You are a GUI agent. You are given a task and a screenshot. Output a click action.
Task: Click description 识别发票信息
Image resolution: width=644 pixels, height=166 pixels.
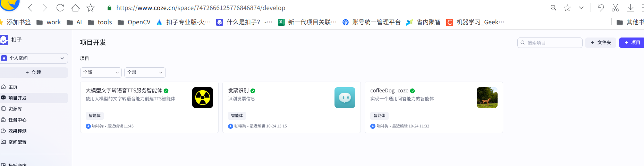(x=241, y=99)
